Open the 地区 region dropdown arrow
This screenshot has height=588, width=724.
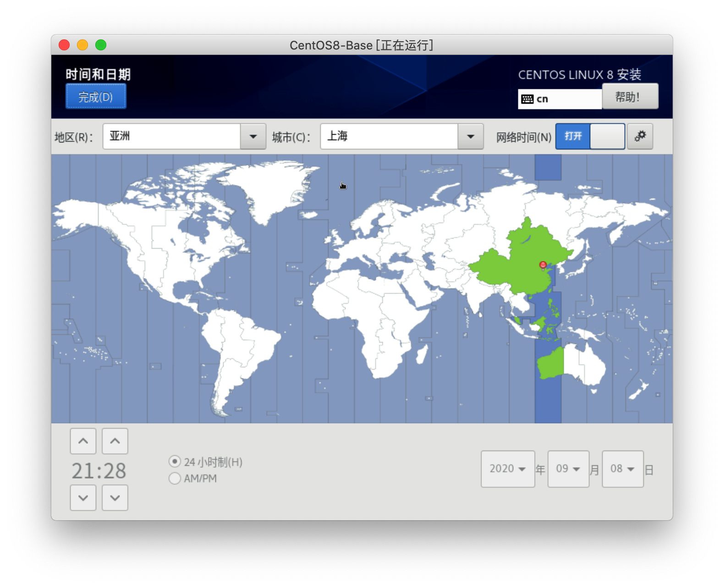click(x=253, y=136)
